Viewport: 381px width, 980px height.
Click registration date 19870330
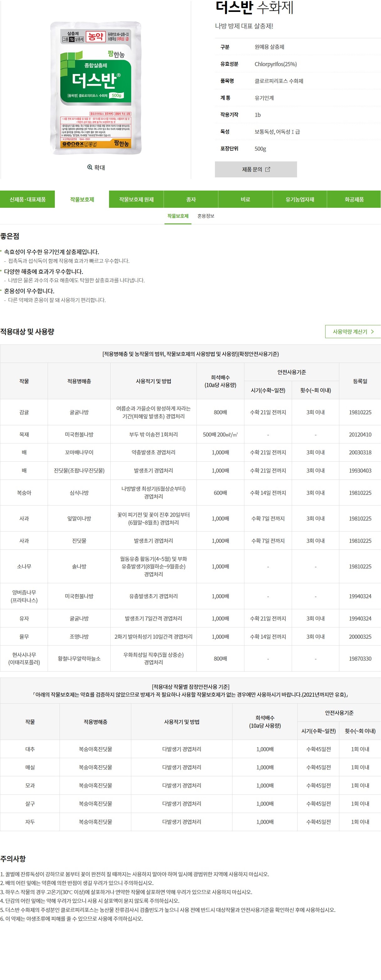360,658
